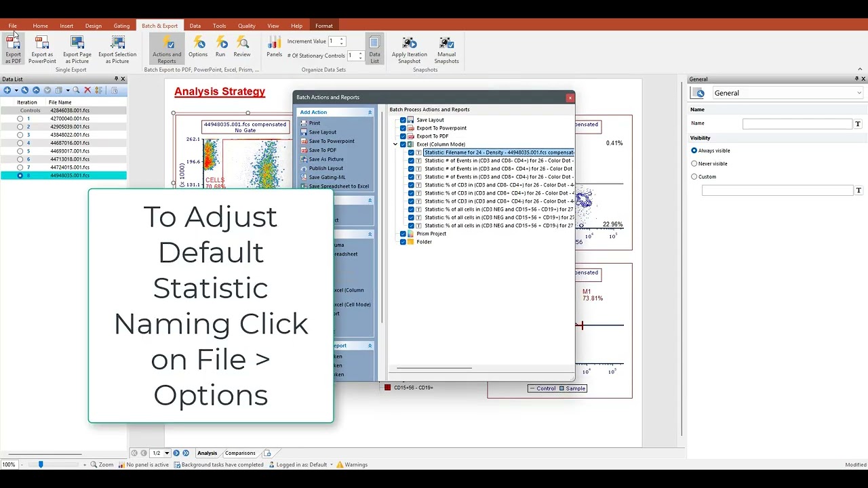Click the batch Run icon
868x488 pixels.
220,47
